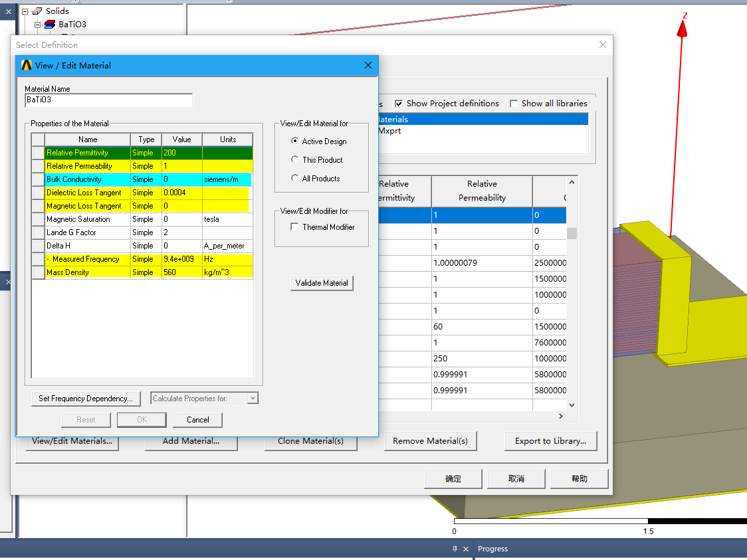The width and height of the screenshot is (747, 560).
Task: Click scroll up arrow in materials table
Action: click(572, 182)
